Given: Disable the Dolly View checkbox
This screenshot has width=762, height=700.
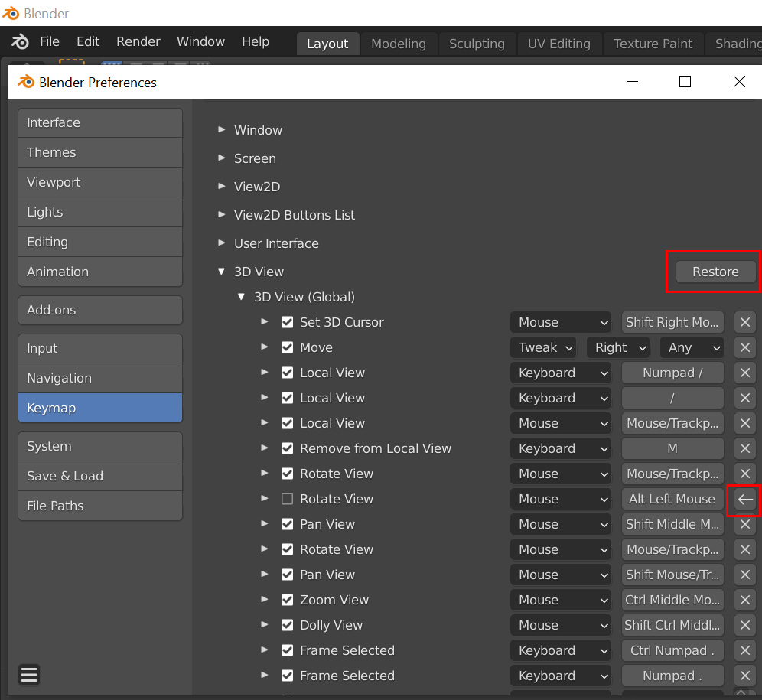Looking at the screenshot, I should pyautogui.click(x=287, y=626).
